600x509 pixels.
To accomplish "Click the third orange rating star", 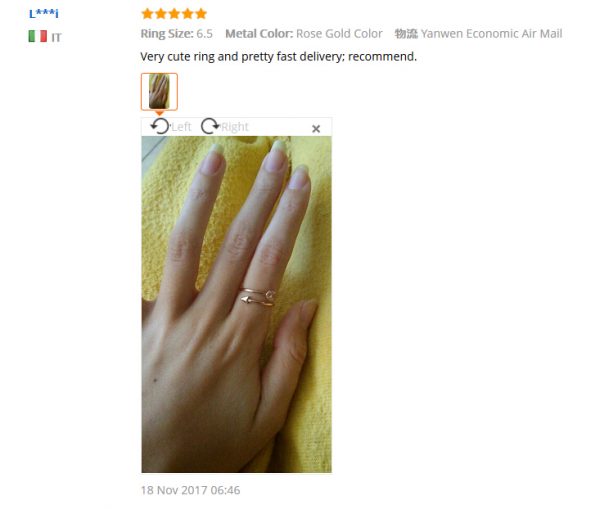I will [174, 14].
